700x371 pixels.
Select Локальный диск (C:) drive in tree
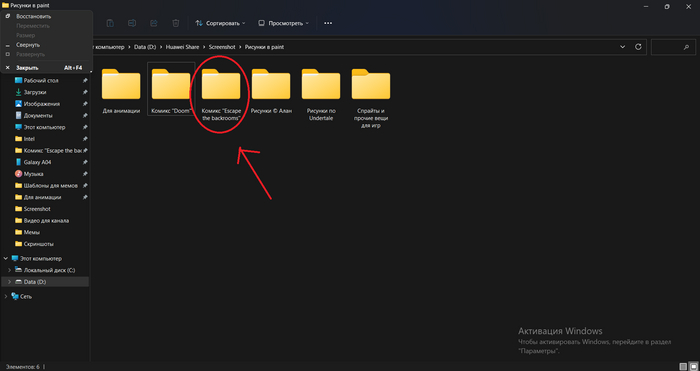coord(49,270)
